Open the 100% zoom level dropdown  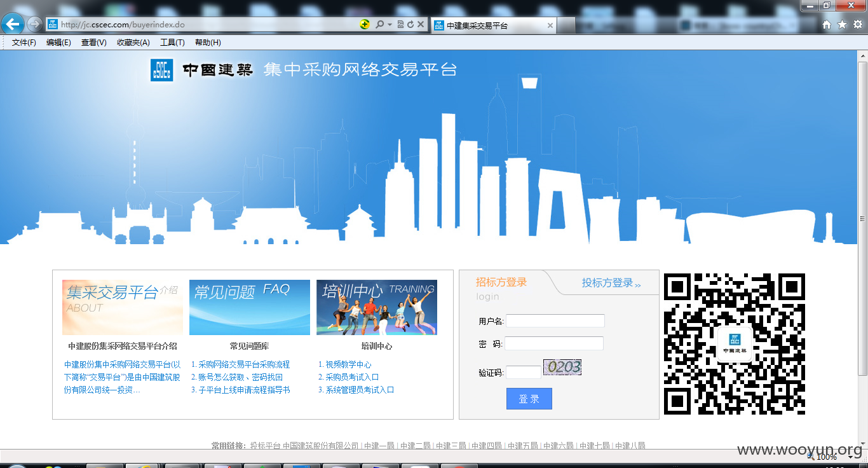pyautogui.click(x=851, y=457)
